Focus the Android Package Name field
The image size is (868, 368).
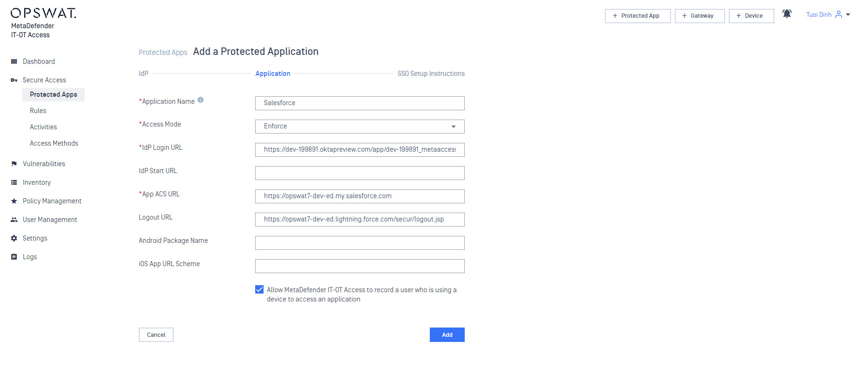point(359,243)
